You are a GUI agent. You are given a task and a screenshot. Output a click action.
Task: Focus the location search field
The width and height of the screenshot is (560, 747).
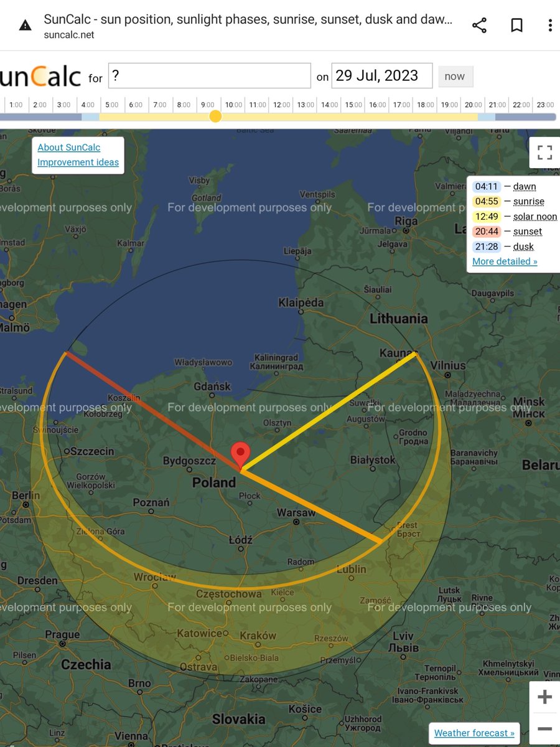click(210, 76)
